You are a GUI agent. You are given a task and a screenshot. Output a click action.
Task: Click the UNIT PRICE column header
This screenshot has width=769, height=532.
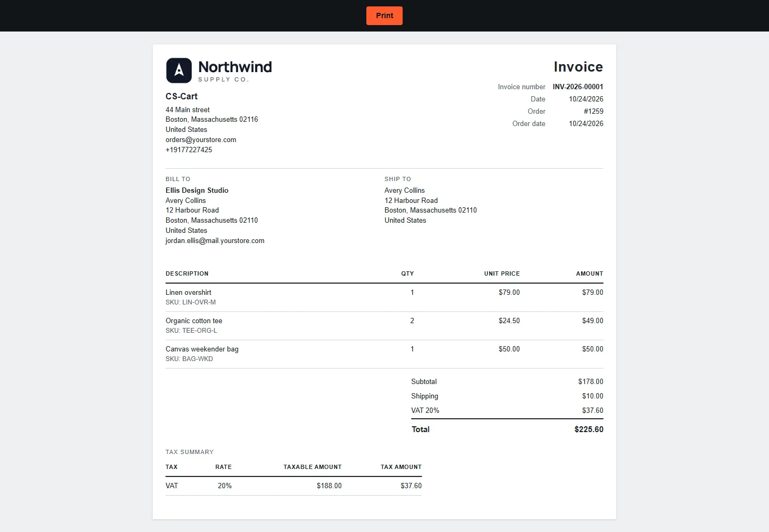(502, 273)
